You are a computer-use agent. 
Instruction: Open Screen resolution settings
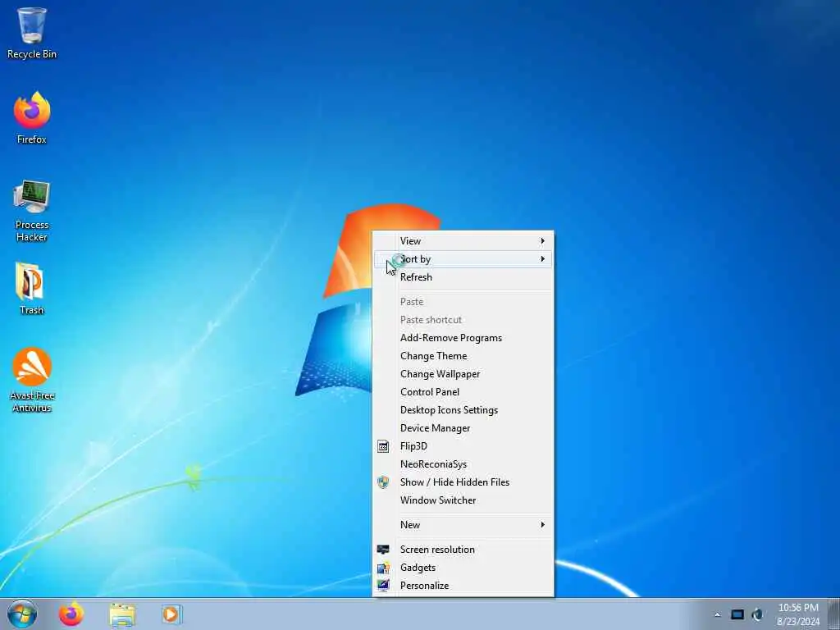pyautogui.click(x=463, y=550)
